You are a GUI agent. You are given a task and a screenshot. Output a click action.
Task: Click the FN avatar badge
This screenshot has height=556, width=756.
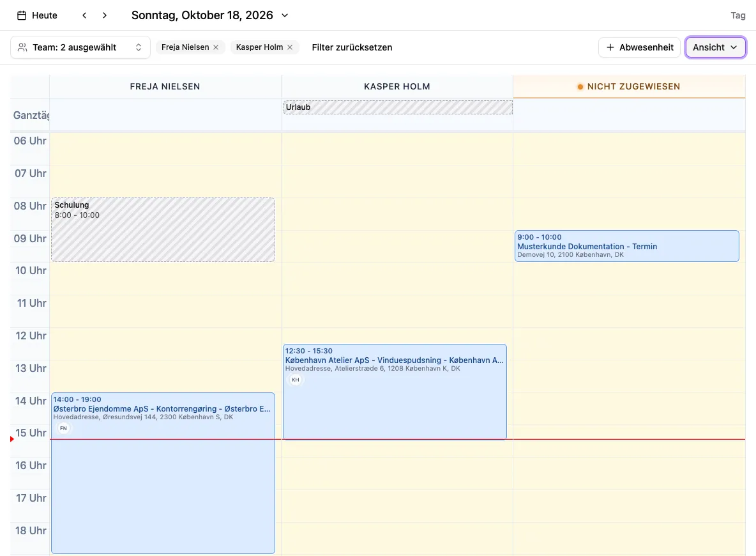(x=63, y=428)
